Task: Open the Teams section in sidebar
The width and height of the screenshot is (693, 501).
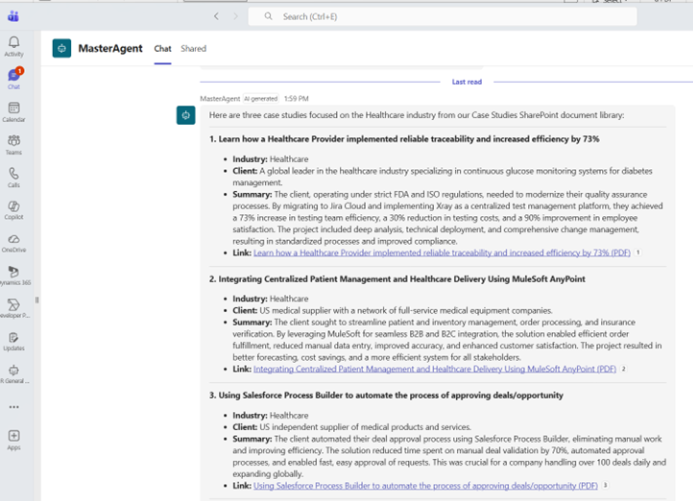Action: [14, 143]
